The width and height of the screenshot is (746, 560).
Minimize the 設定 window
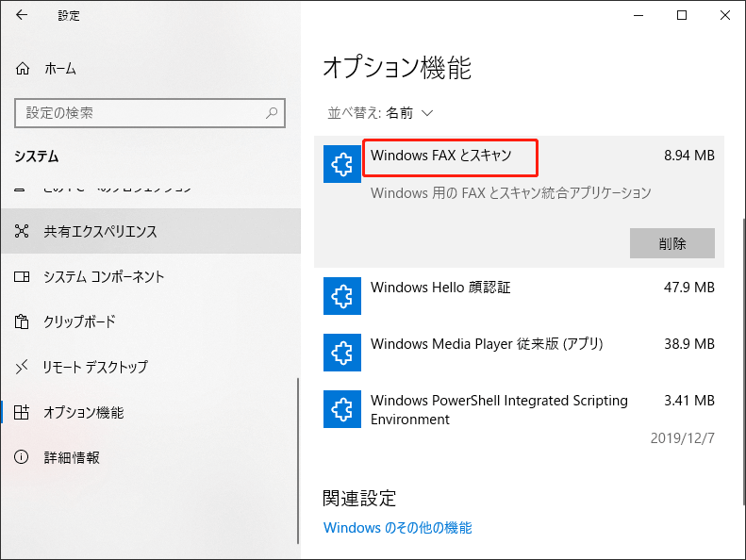tap(638, 15)
